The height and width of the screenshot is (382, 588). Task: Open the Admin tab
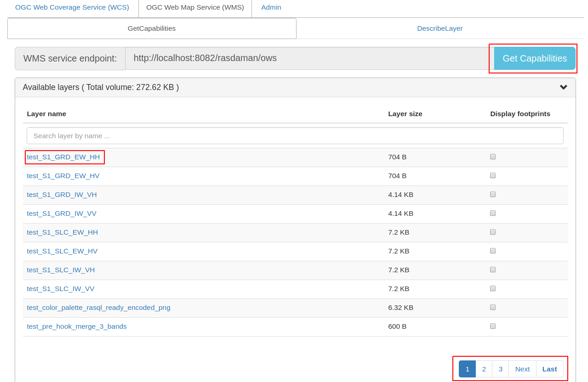pos(271,7)
